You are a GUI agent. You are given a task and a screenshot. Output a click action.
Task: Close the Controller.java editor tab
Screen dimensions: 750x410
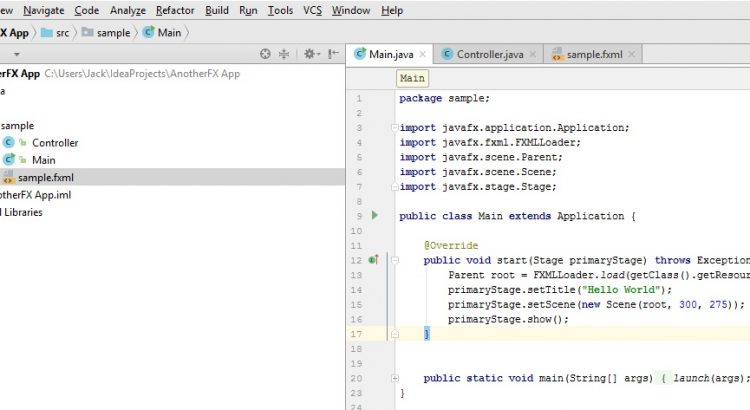click(x=531, y=54)
